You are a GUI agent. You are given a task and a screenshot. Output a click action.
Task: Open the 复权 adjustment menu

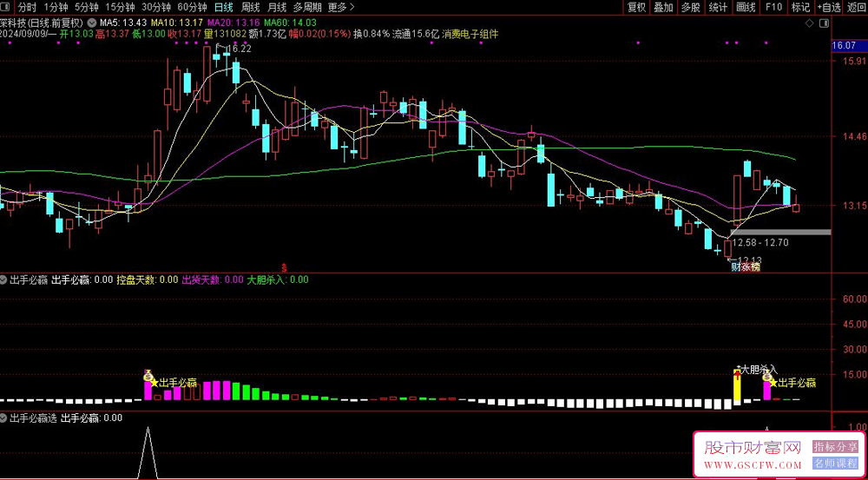(x=636, y=7)
